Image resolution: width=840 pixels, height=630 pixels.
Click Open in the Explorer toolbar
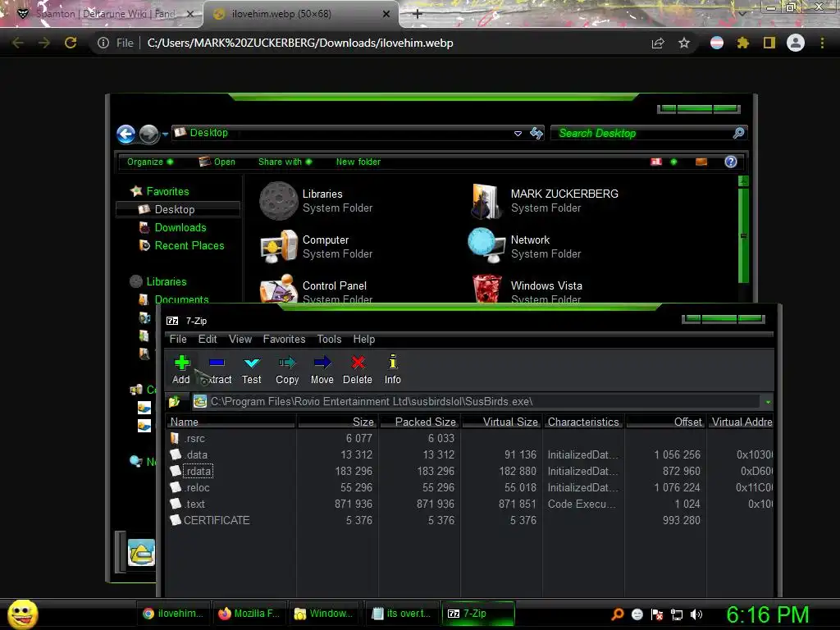click(x=217, y=162)
